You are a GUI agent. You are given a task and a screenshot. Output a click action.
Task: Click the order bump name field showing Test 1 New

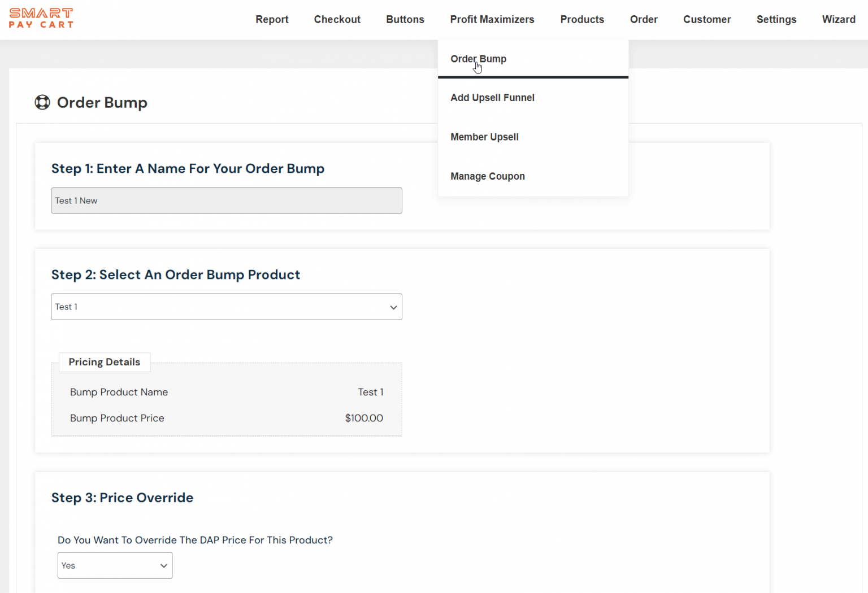pos(226,200)
